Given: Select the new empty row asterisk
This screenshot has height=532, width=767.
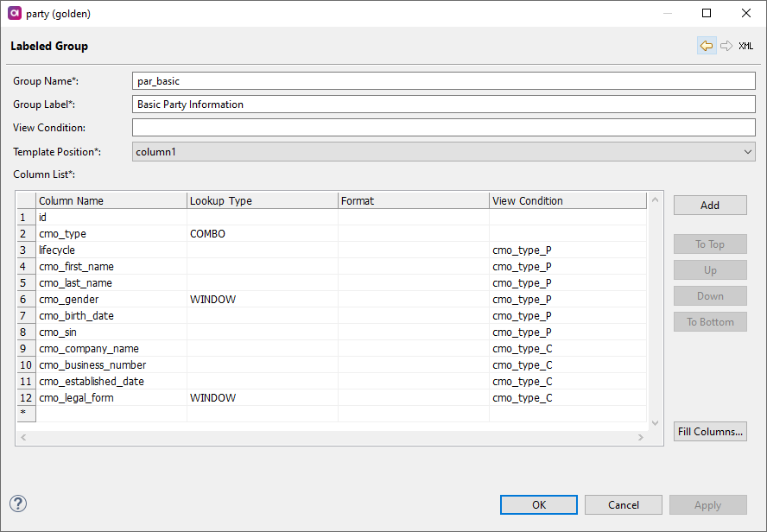Looking at the screenshot, I should (26, 415).
